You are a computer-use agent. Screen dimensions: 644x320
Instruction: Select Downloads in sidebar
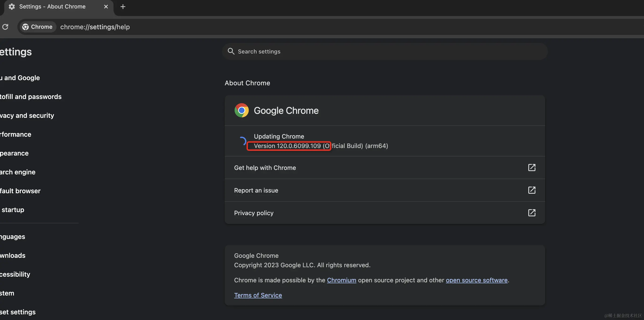(x=13, y=255)
